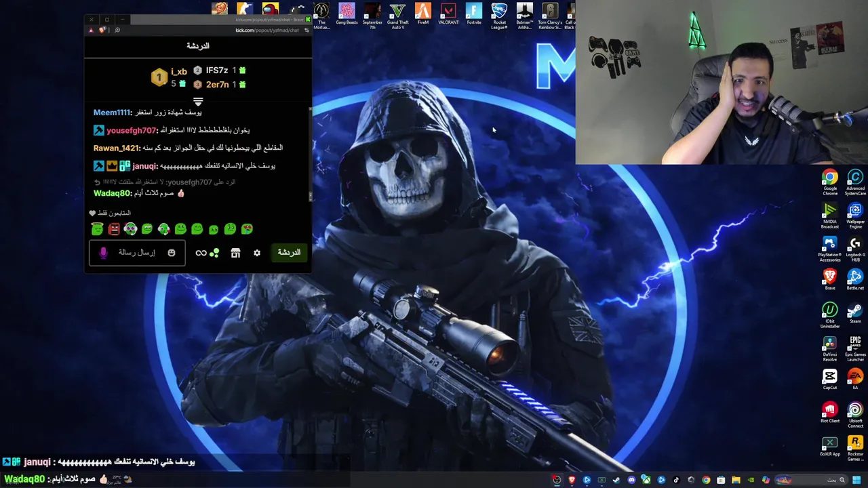This screenshot has width=868, height=488.
Task: Click the Kick shop storefront icon
Action: tap(235, 253)
